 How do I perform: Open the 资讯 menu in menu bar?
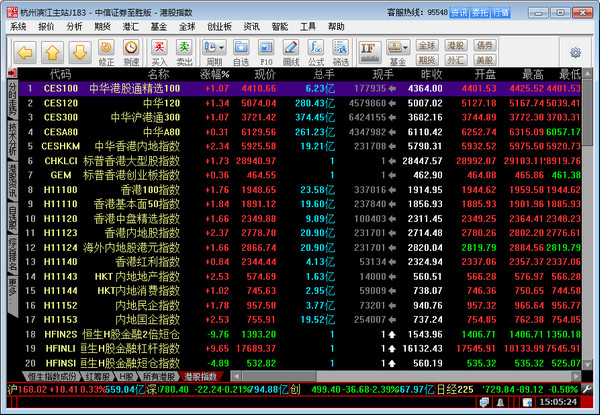[x=252, y=27]
